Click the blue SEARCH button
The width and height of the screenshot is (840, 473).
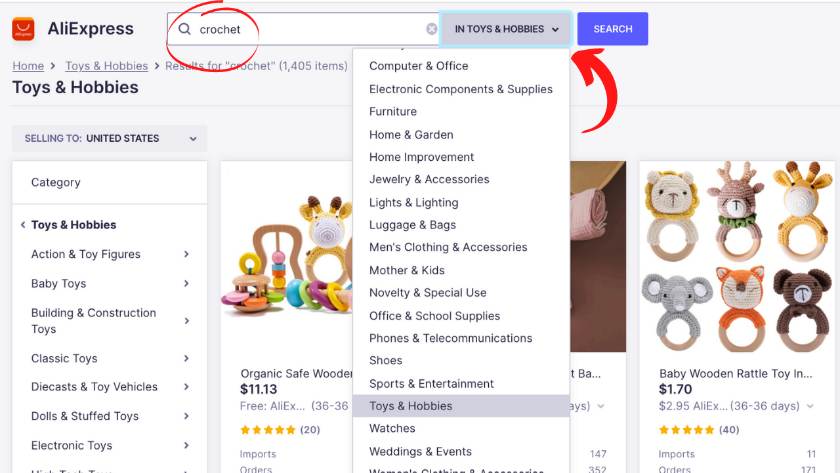tap(612, 29)
